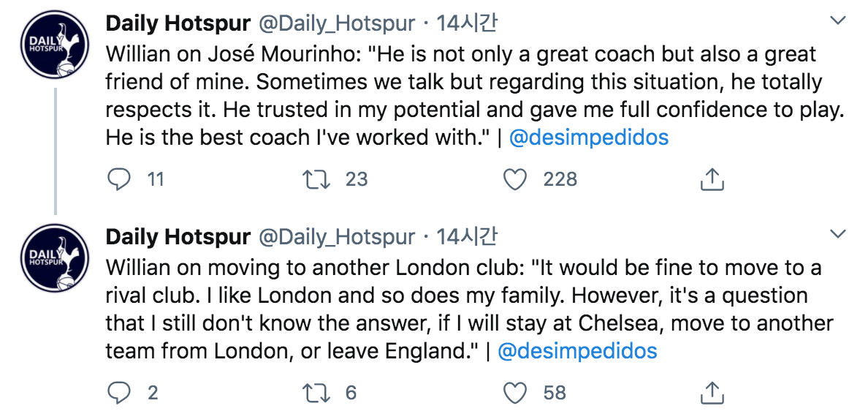Like the tweet about another London club
The height and width of the screenshot is (414, 868).
[x=516, y=394]
